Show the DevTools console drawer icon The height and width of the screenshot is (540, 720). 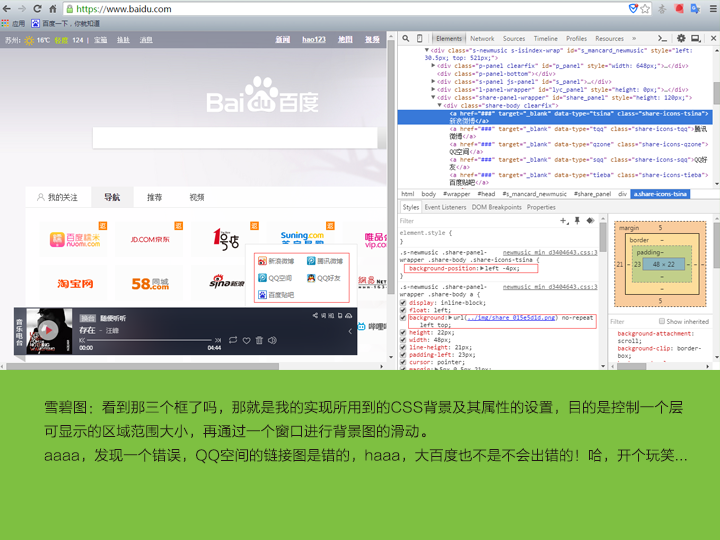[662, 39]
